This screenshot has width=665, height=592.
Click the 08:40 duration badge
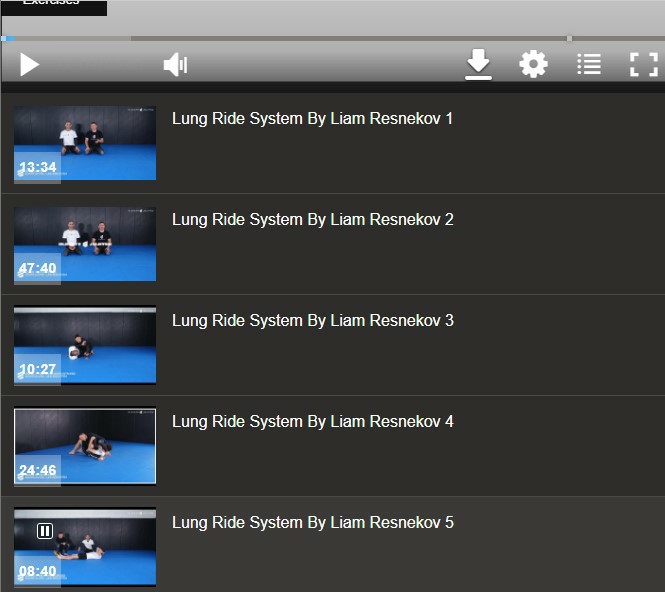(38, 571)
